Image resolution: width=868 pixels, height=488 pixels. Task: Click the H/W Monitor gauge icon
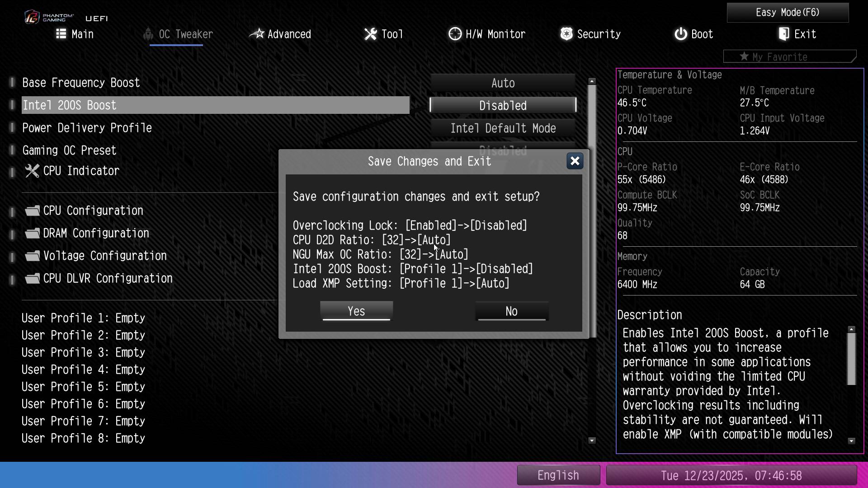(x=455, y=34)
